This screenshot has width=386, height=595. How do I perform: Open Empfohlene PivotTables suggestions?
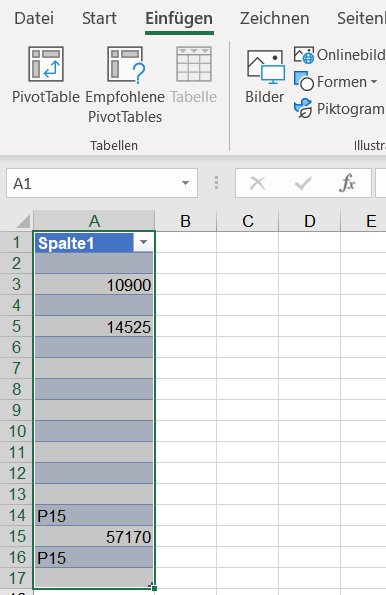tap(125, 85)
